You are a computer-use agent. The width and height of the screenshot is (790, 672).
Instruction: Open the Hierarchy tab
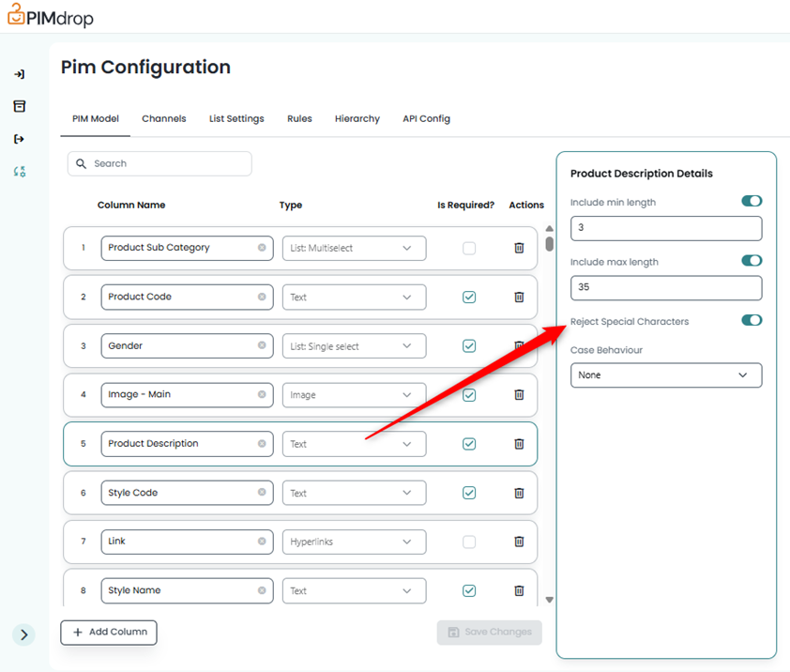tap(357, 119)
